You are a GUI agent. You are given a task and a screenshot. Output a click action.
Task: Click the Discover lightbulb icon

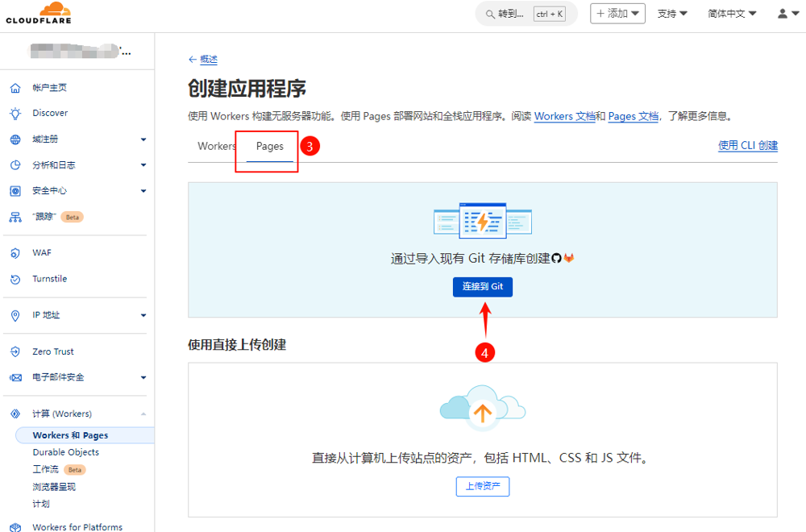coord(15,114)
